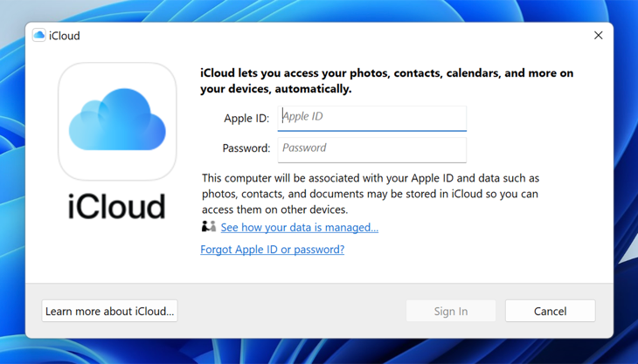Focus the Apple ID input field
638x364 pixels.
click(372, 118)
